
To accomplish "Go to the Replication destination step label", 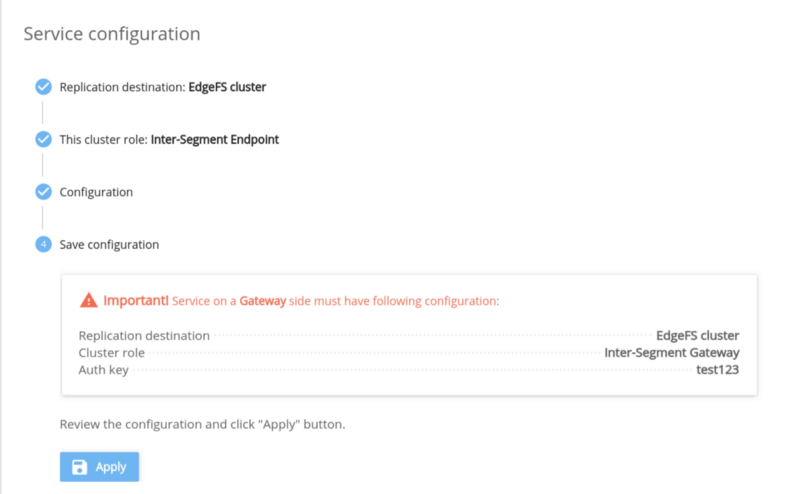I will click(163, 87).
